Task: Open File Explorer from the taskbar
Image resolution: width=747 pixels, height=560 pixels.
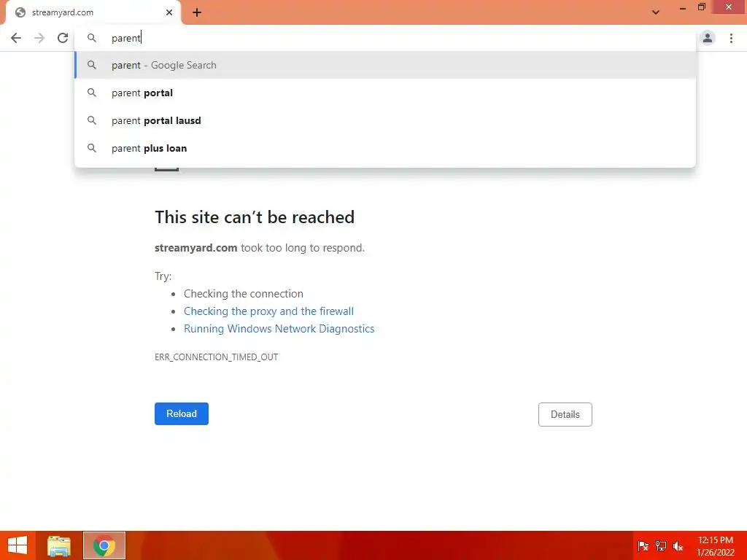Action: tap(59, 545)
